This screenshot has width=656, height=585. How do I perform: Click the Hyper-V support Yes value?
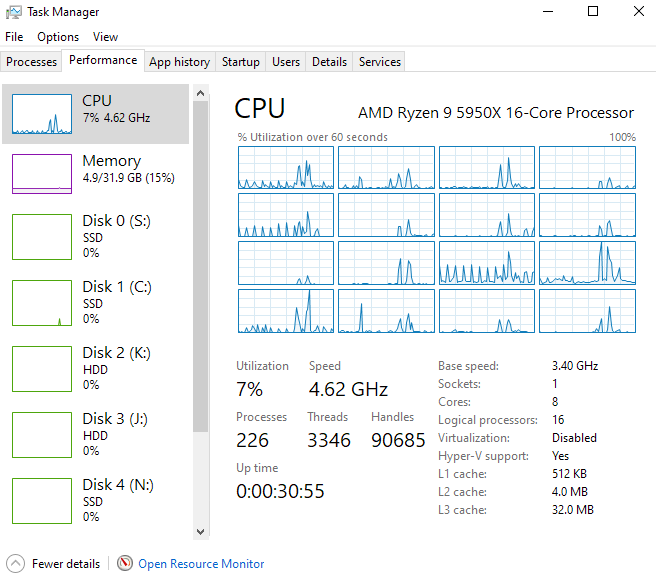561,456
